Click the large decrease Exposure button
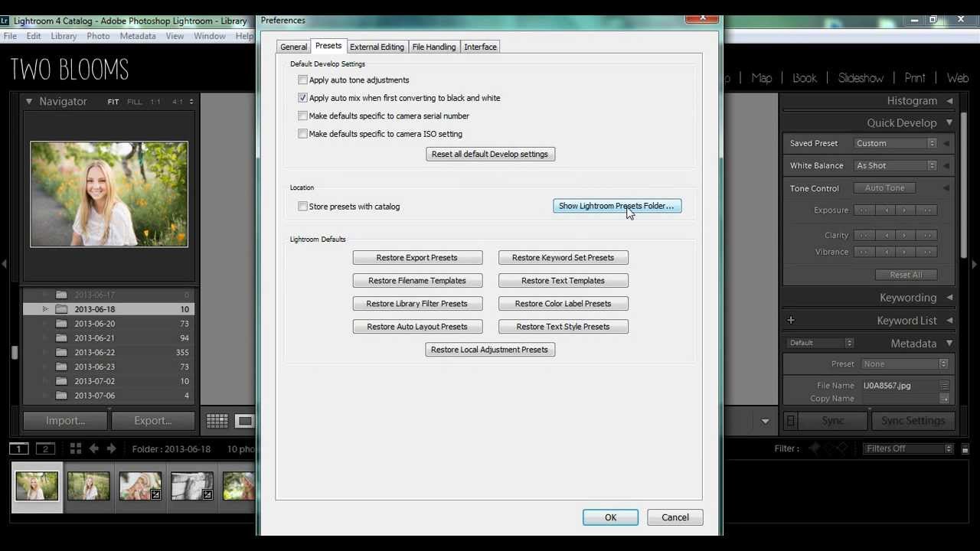980x551 pixels. tap(864, 210)
